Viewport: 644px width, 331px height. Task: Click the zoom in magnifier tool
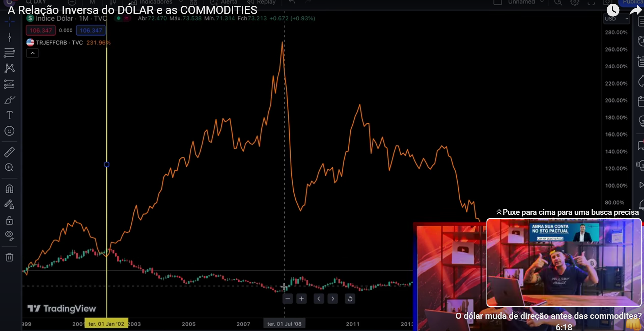10,168
